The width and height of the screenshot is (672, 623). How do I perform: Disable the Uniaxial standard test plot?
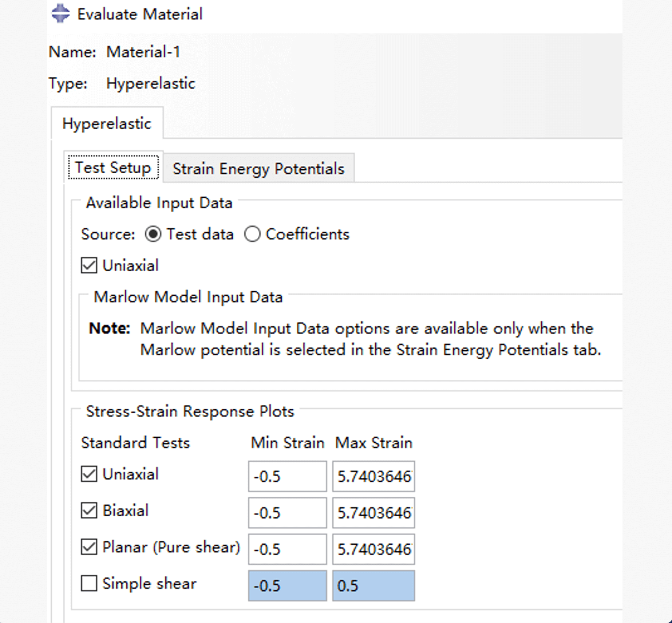89,474
